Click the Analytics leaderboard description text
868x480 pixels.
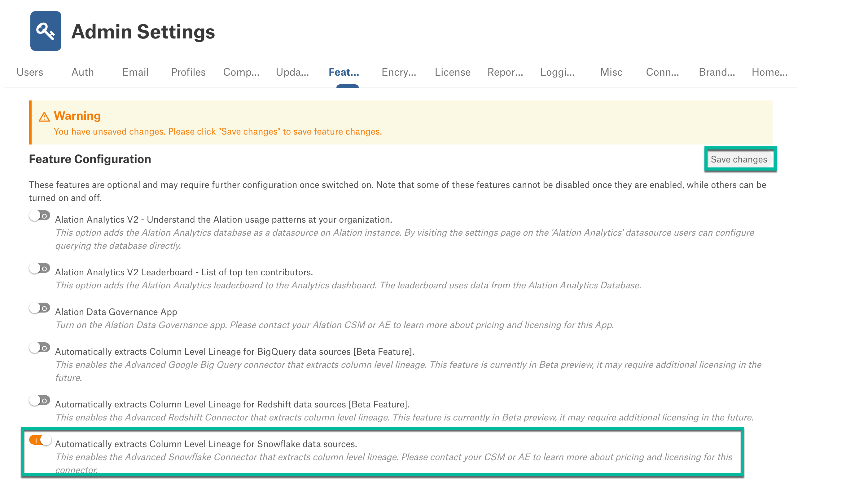click(x=348, y=285)
